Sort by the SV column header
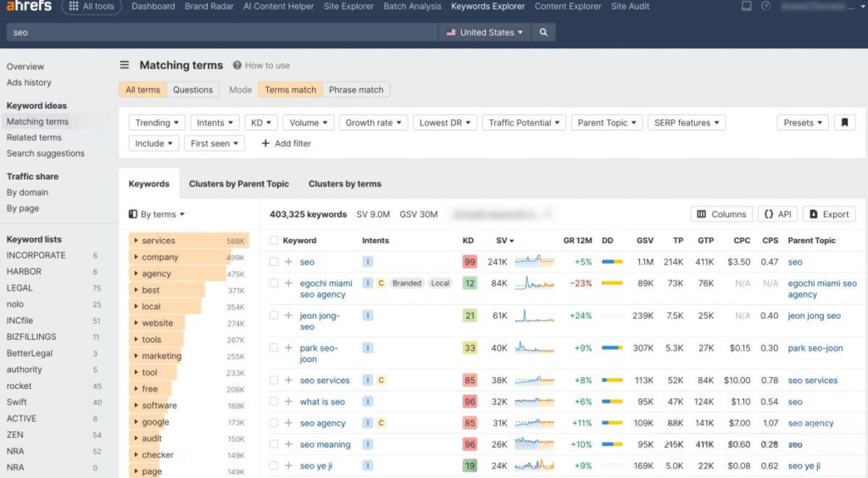 505,240
